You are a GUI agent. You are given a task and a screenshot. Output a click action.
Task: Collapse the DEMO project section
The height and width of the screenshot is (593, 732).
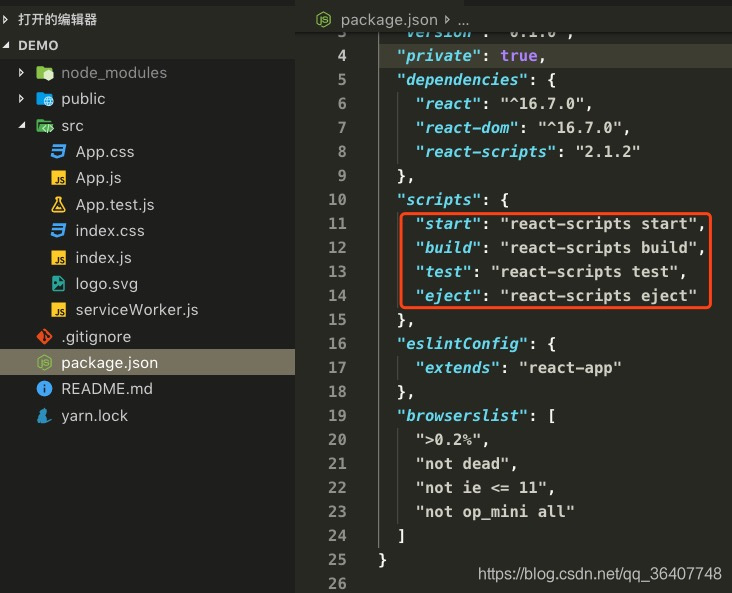click(x=6, y=45)
